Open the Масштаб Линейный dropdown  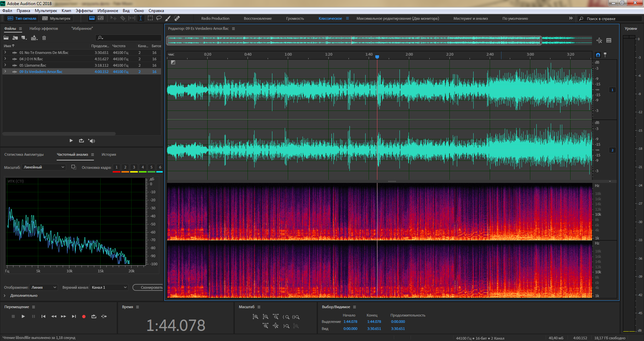click(x=44, y=167)
